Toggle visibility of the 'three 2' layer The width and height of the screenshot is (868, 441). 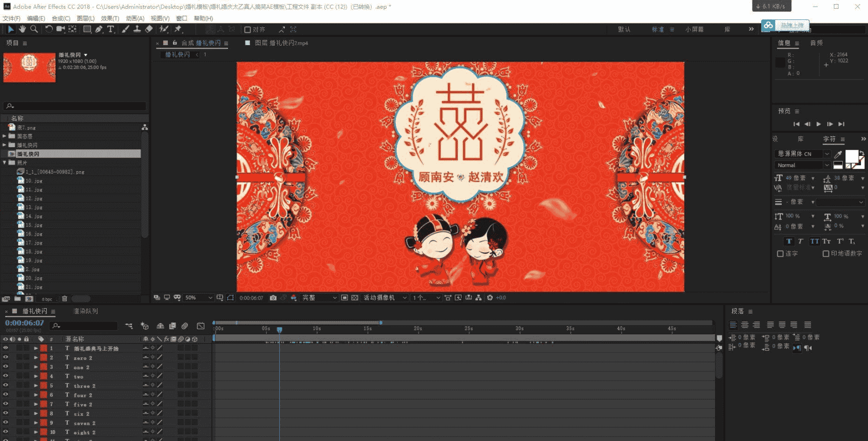(6, 385)
